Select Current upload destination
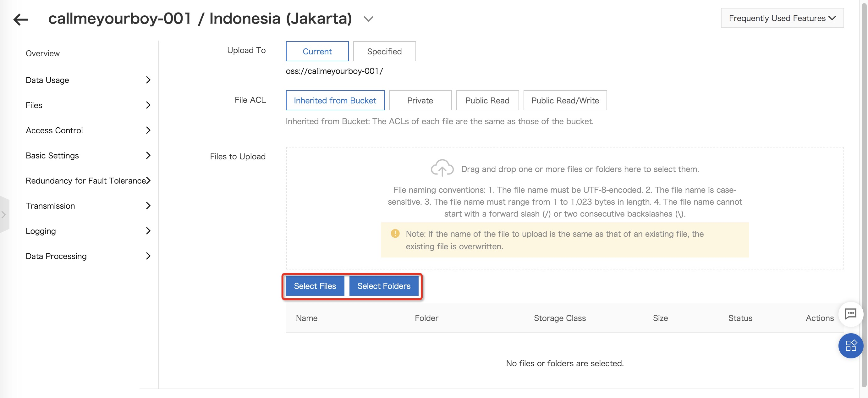 pyautogui.click(x=317, y=51)
